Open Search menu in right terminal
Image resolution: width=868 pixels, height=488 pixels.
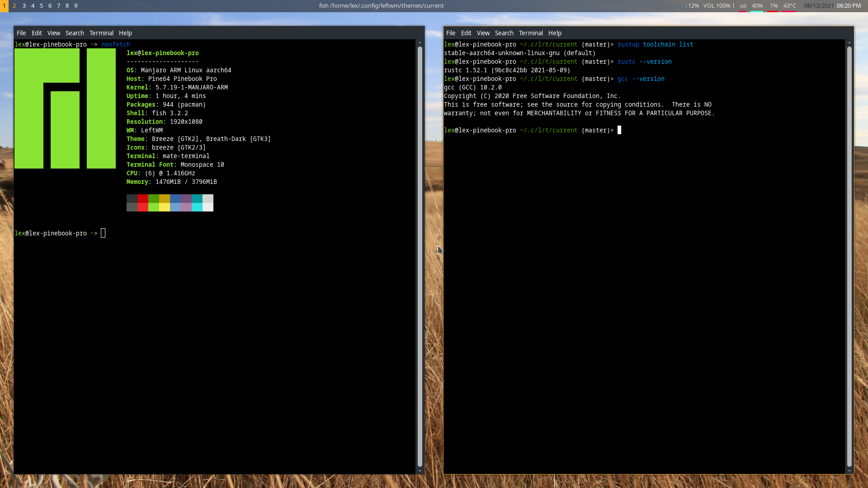[504, 33]
